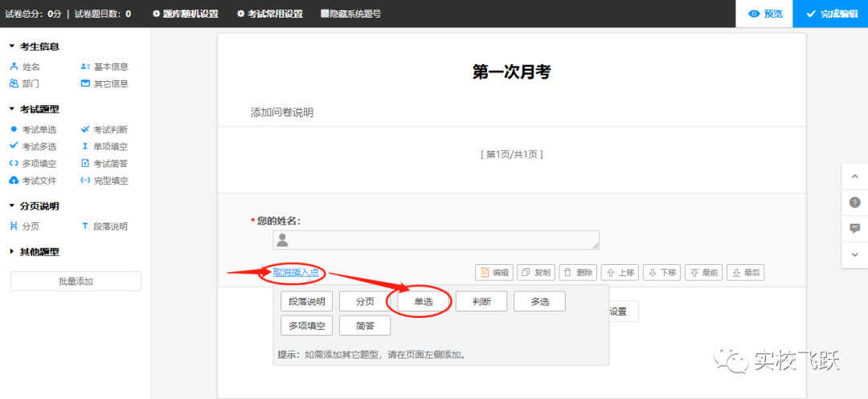Click 添加问卷说明 to add description
Viewport: 868px width, 399px height.
click(x=282, y=112)
